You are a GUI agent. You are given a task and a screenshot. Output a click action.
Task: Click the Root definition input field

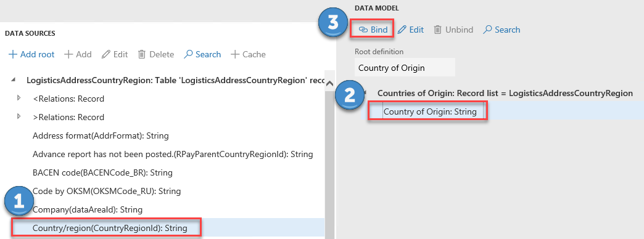(x=405, y=67)
